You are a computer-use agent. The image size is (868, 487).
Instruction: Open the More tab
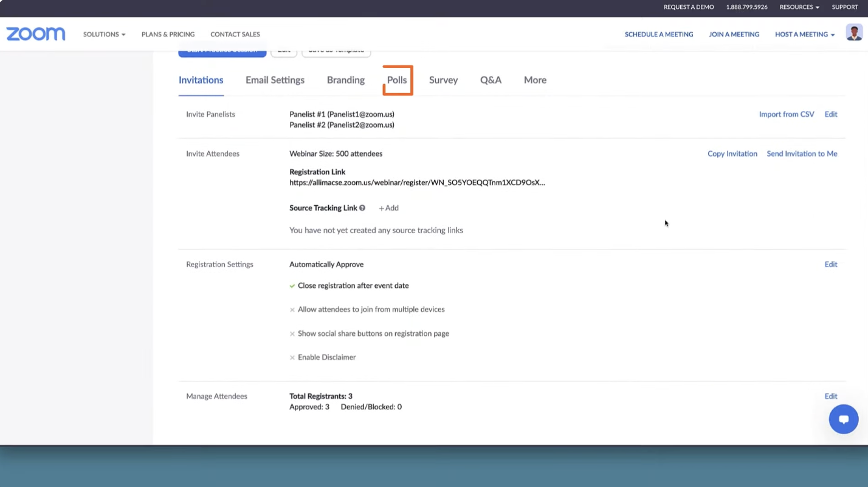[x=535, y=80]
